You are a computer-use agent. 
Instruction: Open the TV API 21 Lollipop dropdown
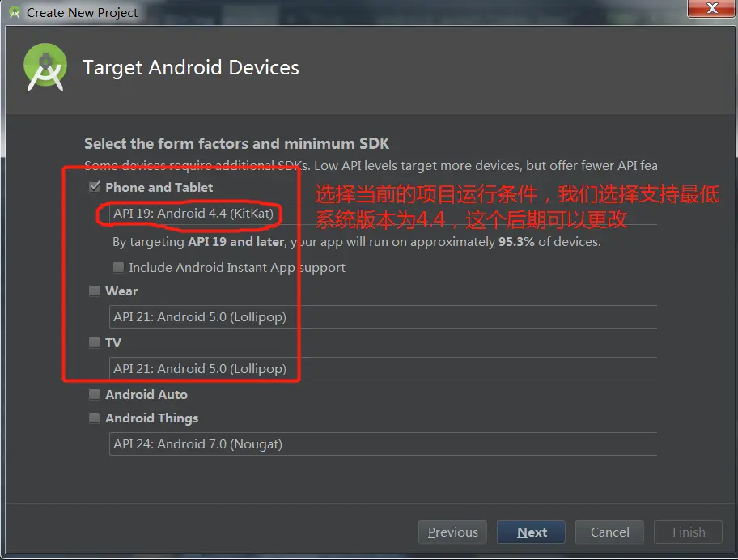(383, 368)
